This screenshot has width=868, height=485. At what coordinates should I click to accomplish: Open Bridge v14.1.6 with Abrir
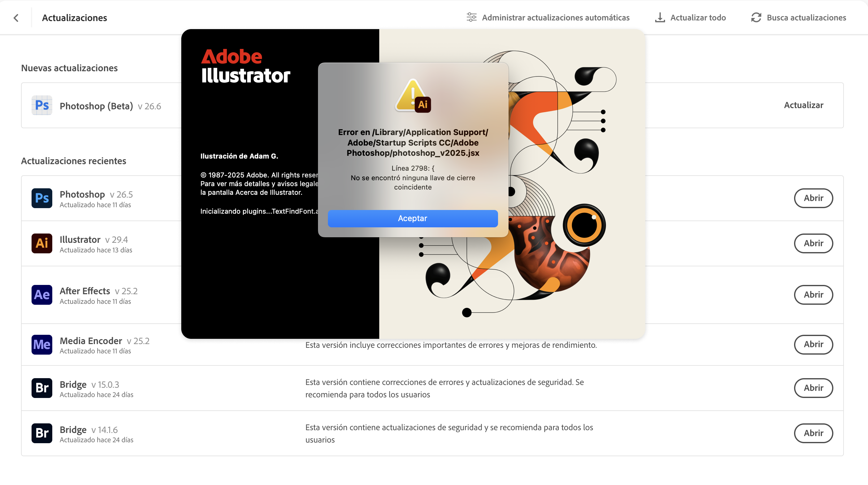click(x=814, y=433)
